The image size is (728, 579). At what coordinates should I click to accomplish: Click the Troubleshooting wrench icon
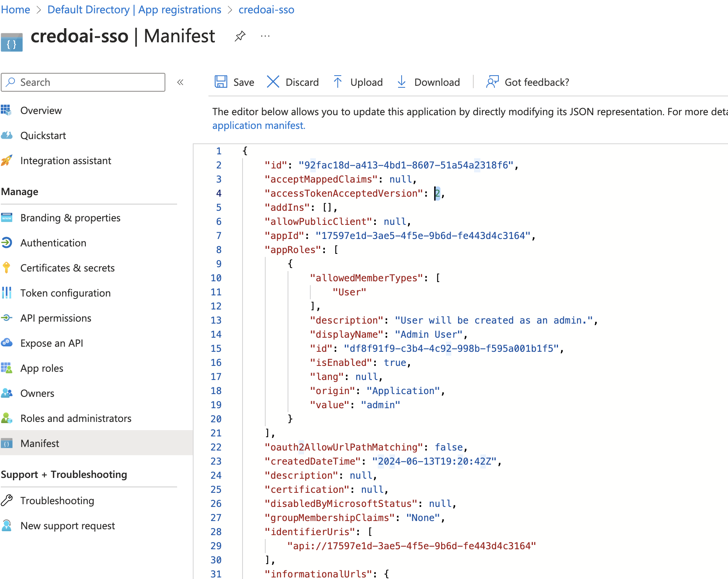click(7, 501)
